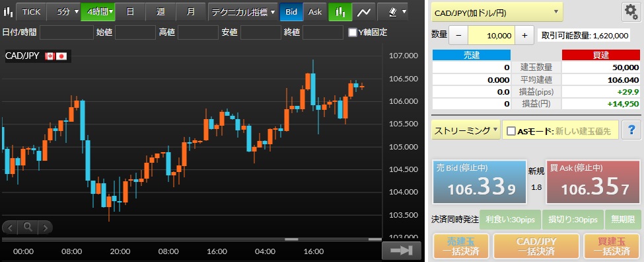644x262 pixels.
Task: Open the CAD/JPY currency pair dropdown
Action: coord(497,13)
